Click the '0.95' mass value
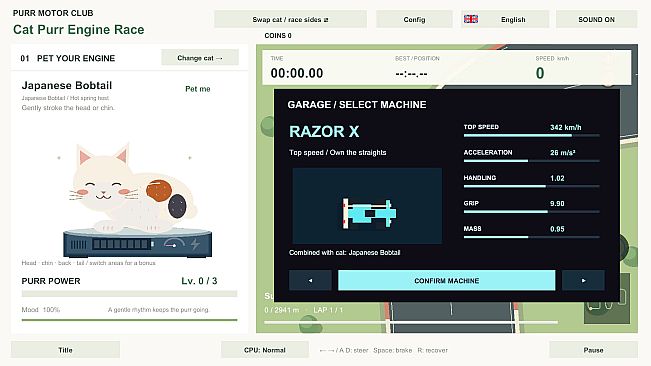This screenshot has width=651, height=366. (x=557, y=229)
